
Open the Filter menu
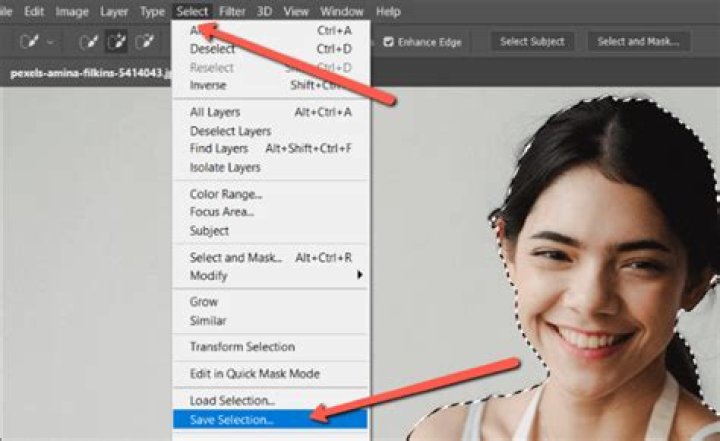[x=232, y=11]
